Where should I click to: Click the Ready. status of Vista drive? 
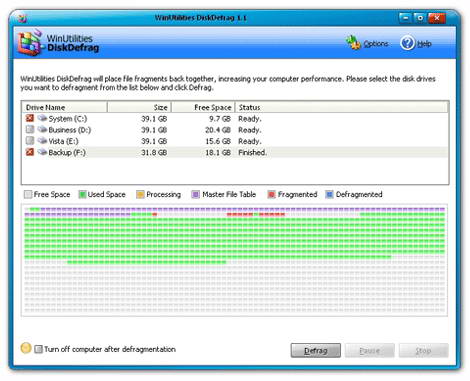(250, 142)
